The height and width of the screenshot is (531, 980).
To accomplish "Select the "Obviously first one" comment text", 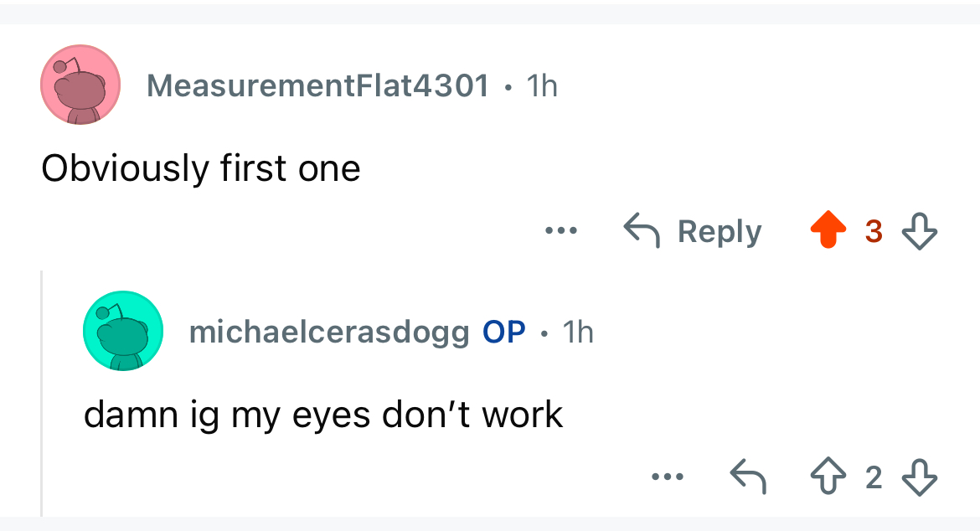I will click(x=201, y=169).
